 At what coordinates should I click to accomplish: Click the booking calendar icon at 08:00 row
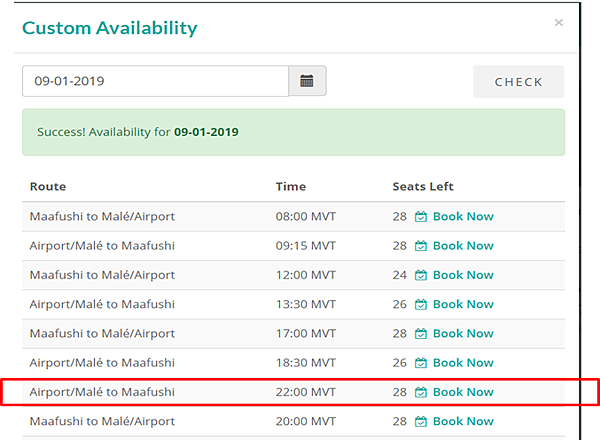[421, 216]
